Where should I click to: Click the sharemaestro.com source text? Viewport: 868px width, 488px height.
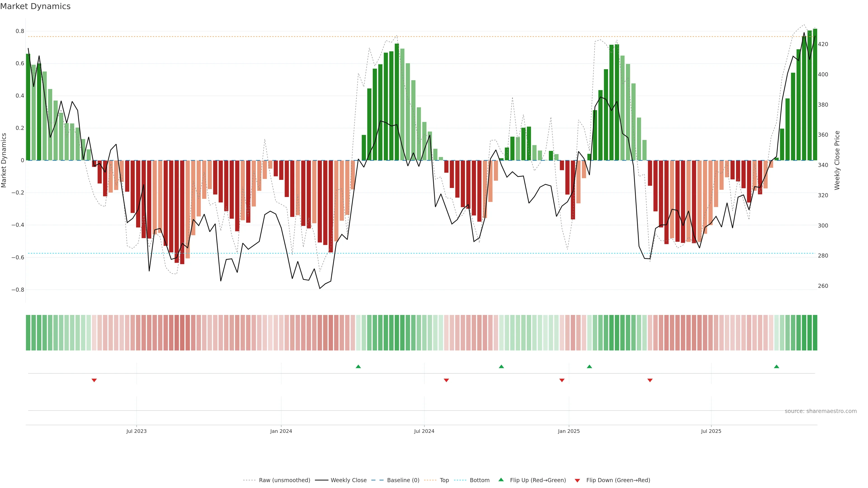coord(821,411)
